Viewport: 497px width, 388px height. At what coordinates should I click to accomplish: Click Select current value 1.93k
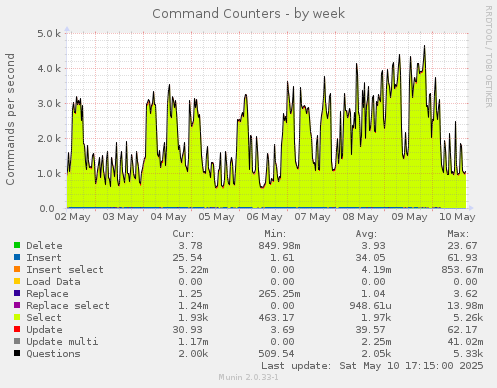tap(193, 318)
